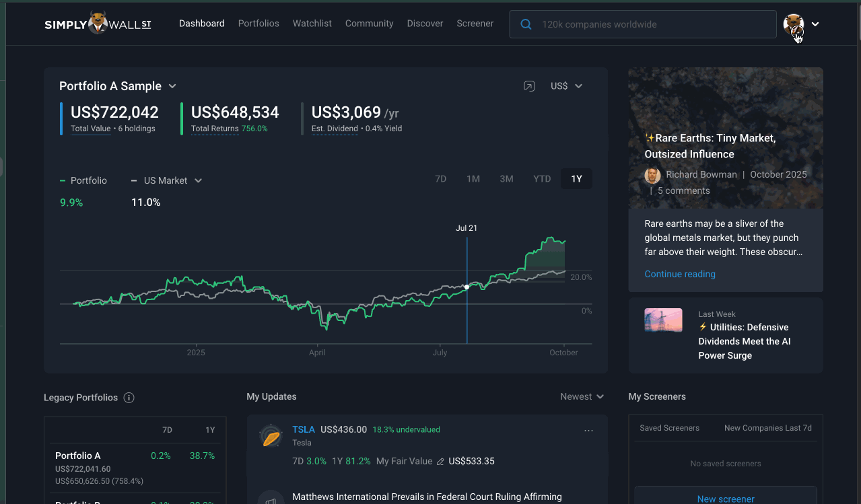This screenshot has width=861, height=504.
Task: Click the Total Returns label
Action: tap(215, 129)
